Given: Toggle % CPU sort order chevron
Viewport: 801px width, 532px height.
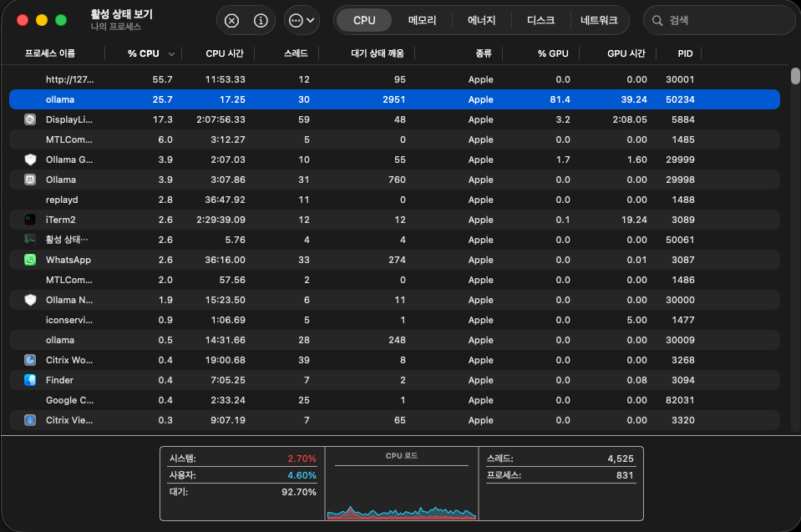Looking at the screenshot, I should 171,54.
